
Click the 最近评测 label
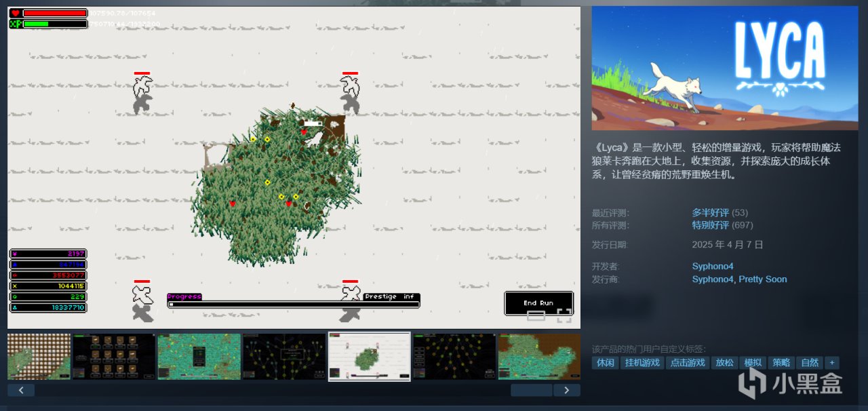pos(610,212)
